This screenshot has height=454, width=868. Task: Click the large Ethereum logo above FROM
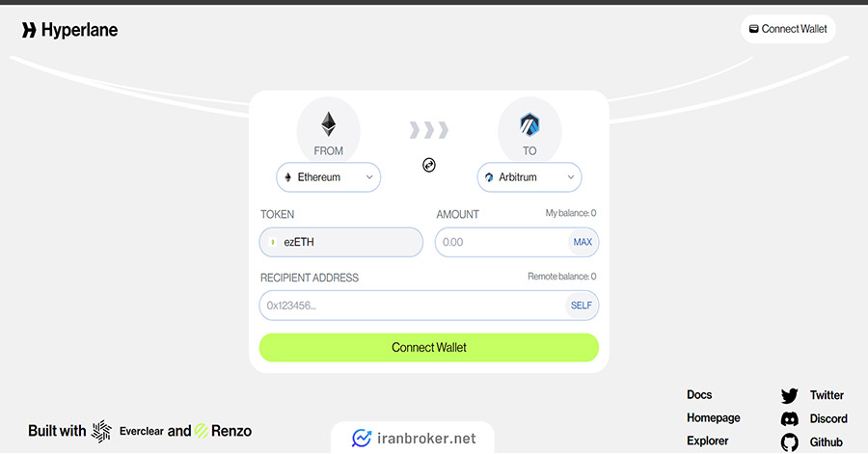pyautogui.click(x=328, y=124)
